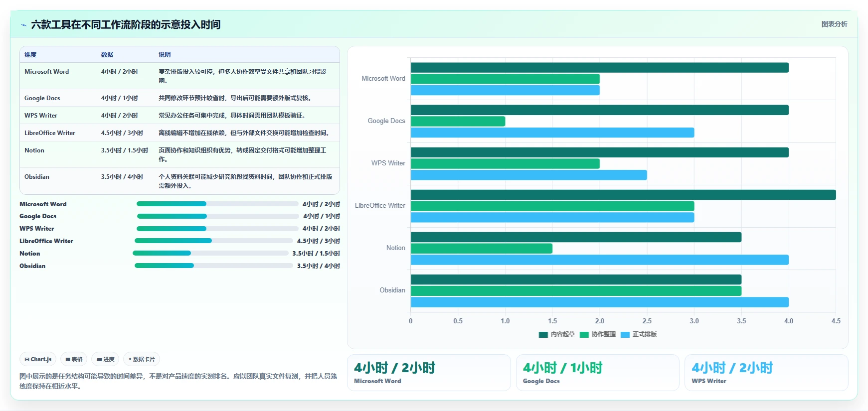
Task: Select the 进度 tag chip
Action: tap(105, 359)
